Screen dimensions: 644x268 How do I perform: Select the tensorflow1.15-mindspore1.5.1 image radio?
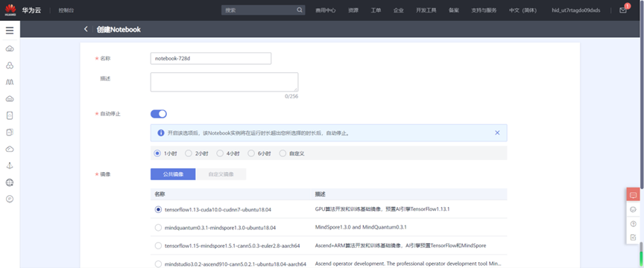158,246
